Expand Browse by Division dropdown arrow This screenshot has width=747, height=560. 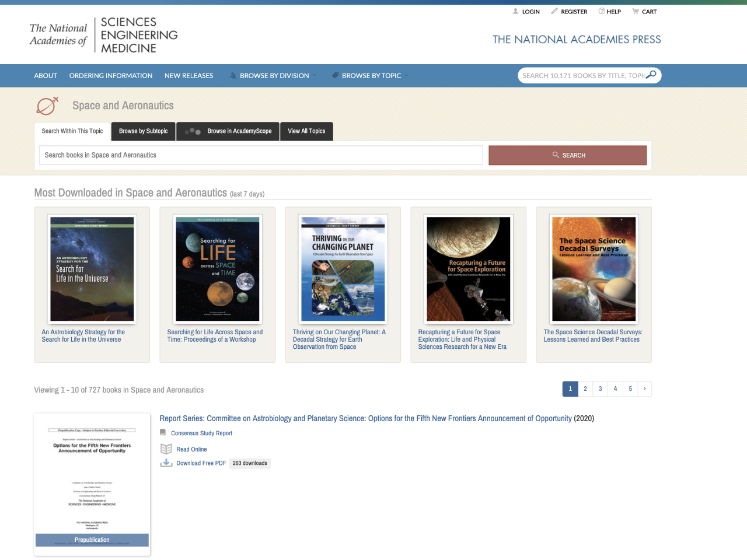point(314,76)
